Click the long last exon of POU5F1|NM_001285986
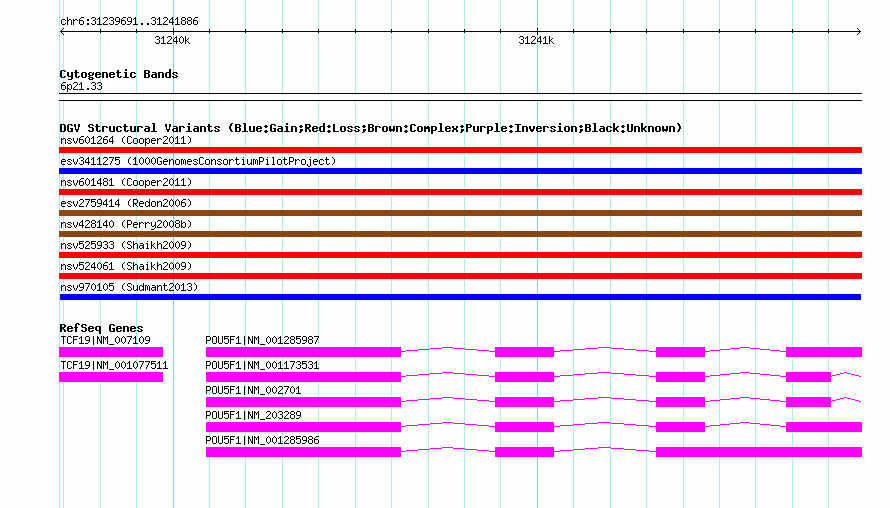 point(759,452)
